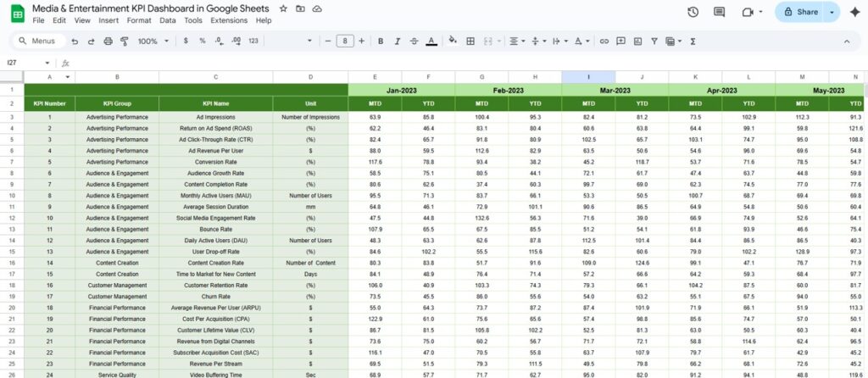The height and width of the screenshot is (378, 868).
Task: Click the Undo arrow icon
Action: tap(75, 41)
